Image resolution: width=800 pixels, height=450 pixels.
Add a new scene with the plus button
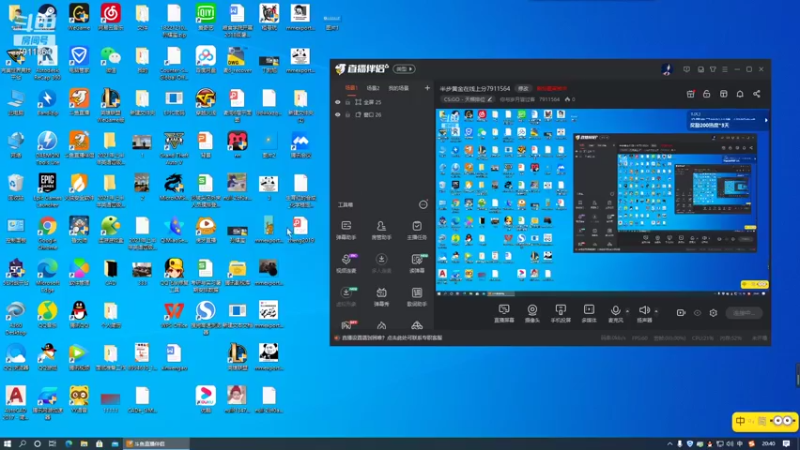point(427,88)
